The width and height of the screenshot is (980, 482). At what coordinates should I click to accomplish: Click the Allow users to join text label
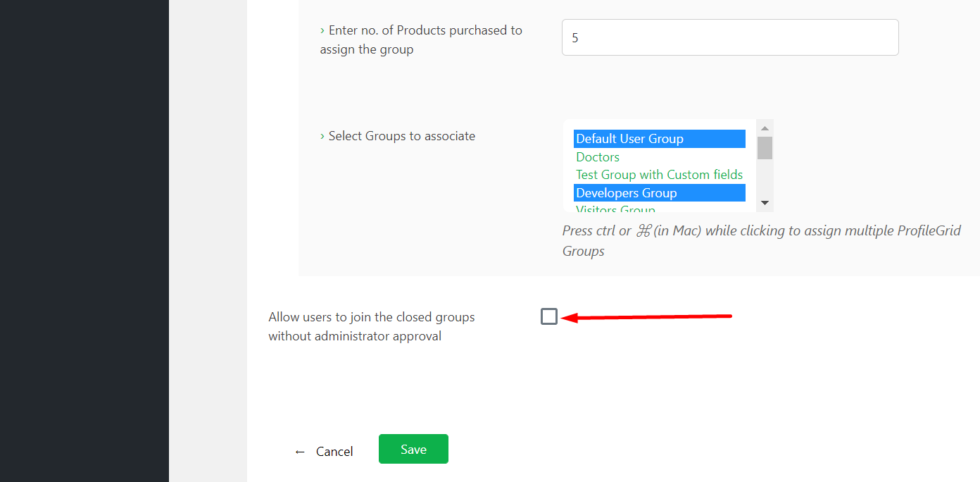371,326
